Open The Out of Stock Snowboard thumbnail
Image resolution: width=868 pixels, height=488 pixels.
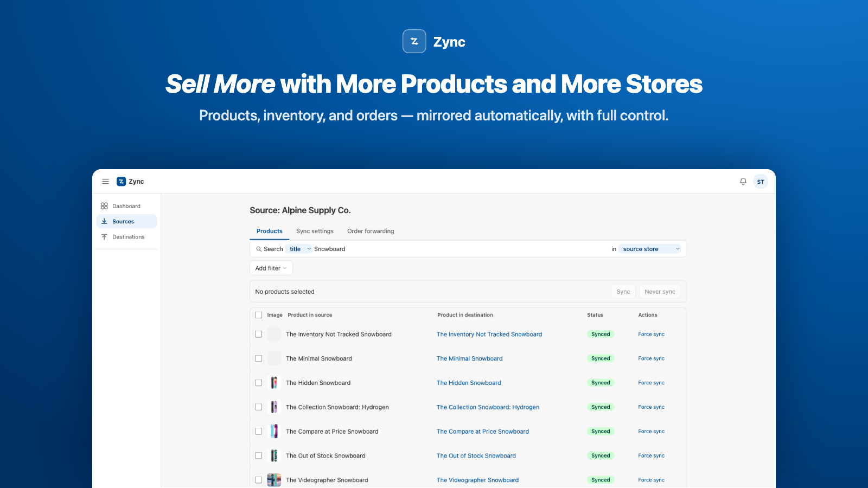274,456
